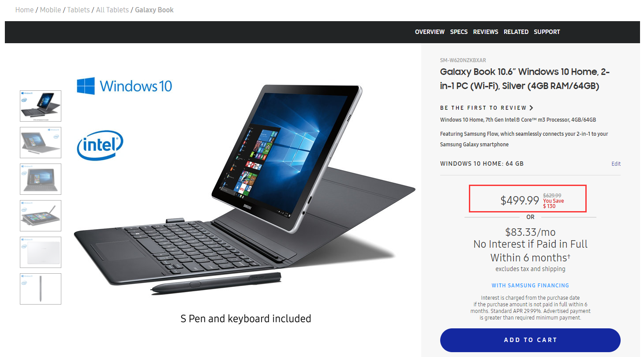Open the Support tab
The image size is (644, 357).
click(547, 32)
